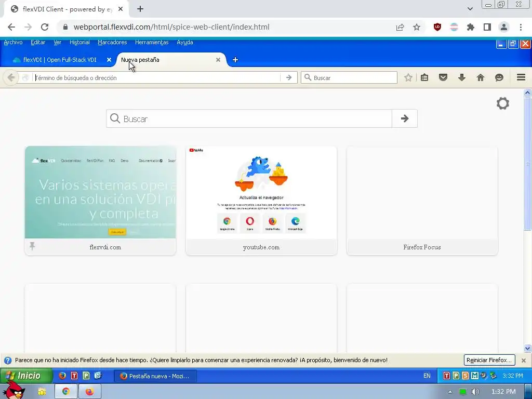The image size is (532, 399).
Task: Open Chrome from host taskbar
Action: pos(66,392)
